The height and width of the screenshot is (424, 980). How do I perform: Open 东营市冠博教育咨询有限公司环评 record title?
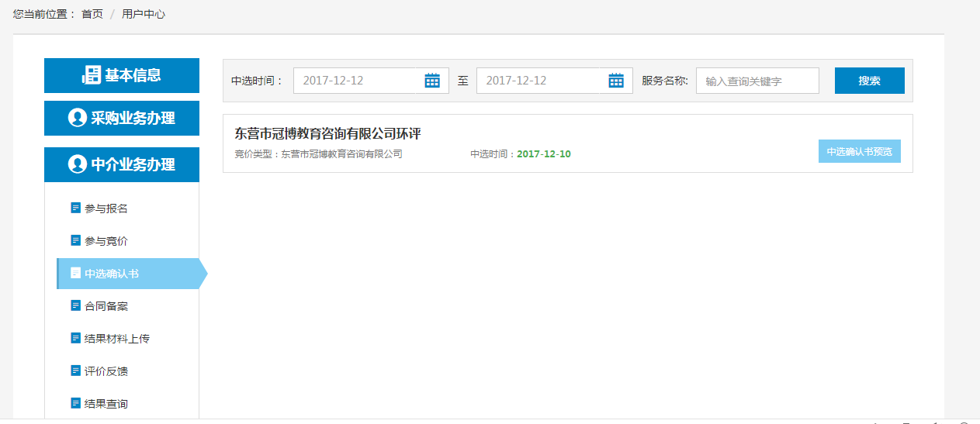[x=327, y=133]
